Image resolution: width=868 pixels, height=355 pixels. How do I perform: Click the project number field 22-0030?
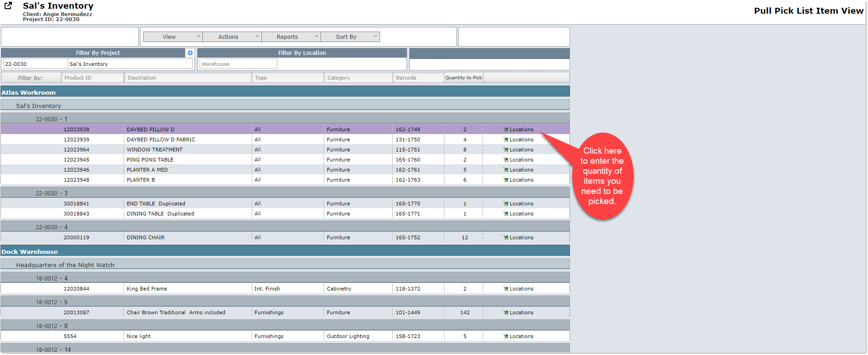(x=35, y=64)
